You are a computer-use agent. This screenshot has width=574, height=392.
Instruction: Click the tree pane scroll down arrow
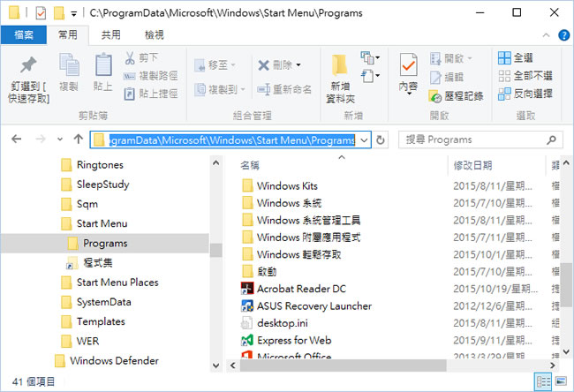coord(216,366)
